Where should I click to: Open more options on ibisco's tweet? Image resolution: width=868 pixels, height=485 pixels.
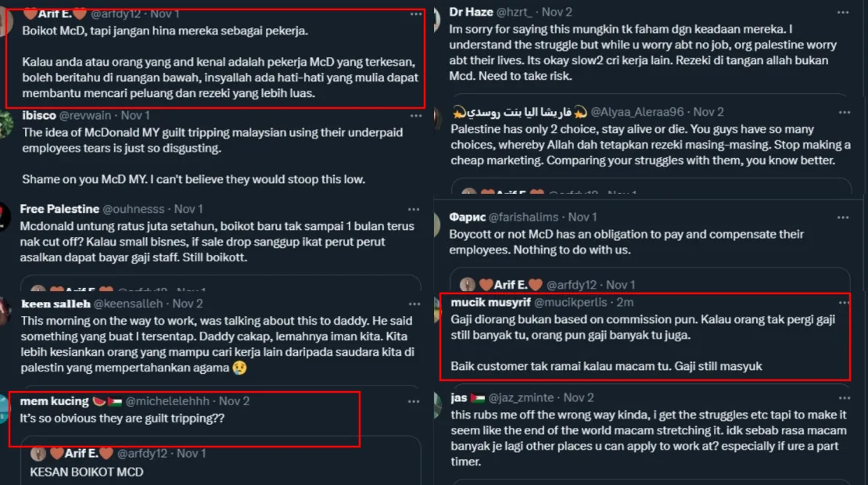coord(414,116)
